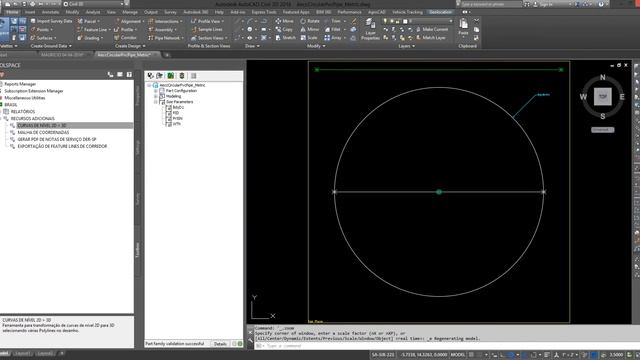640x360 pixels.
Task: Click the Unnamed view label under ViewCube
Action: pos(602,130)
